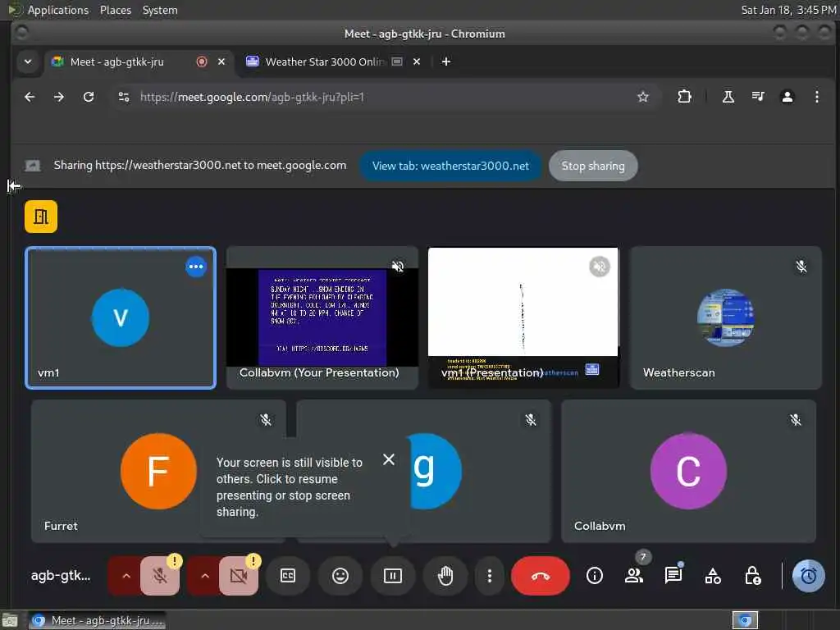
Task: Bookmark this page with star icon
Action: tap(642, 97)
